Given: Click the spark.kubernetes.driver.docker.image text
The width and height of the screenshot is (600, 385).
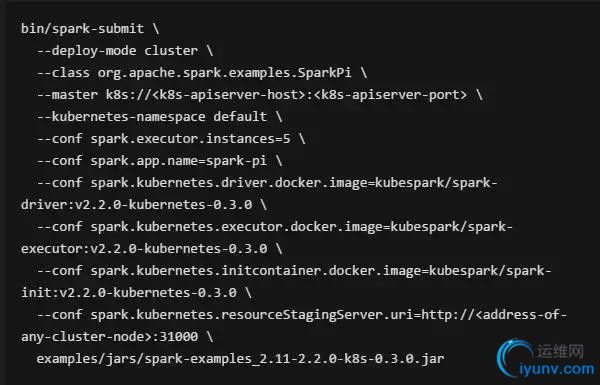Looking at the screenshot, I should (x=228, y=183).
